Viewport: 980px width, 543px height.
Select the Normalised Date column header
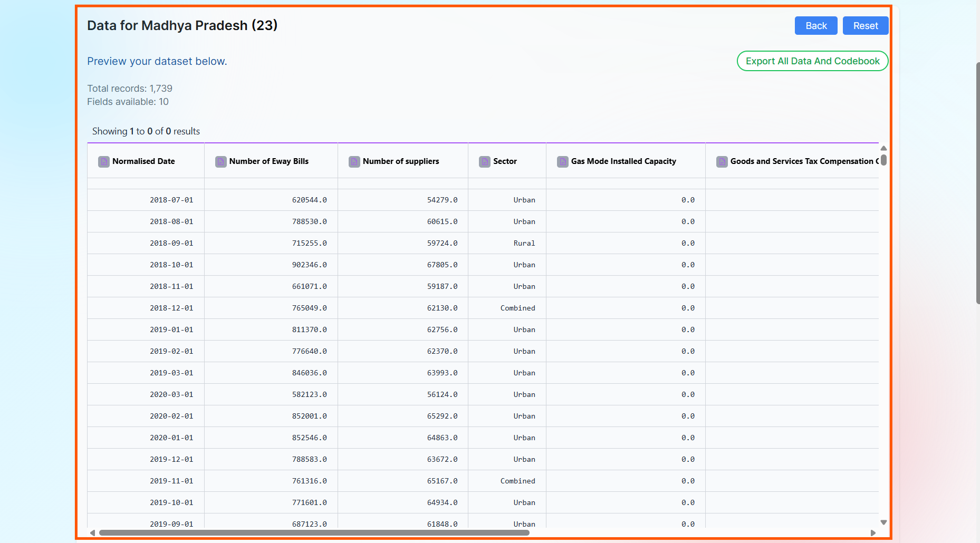(143, 161)
